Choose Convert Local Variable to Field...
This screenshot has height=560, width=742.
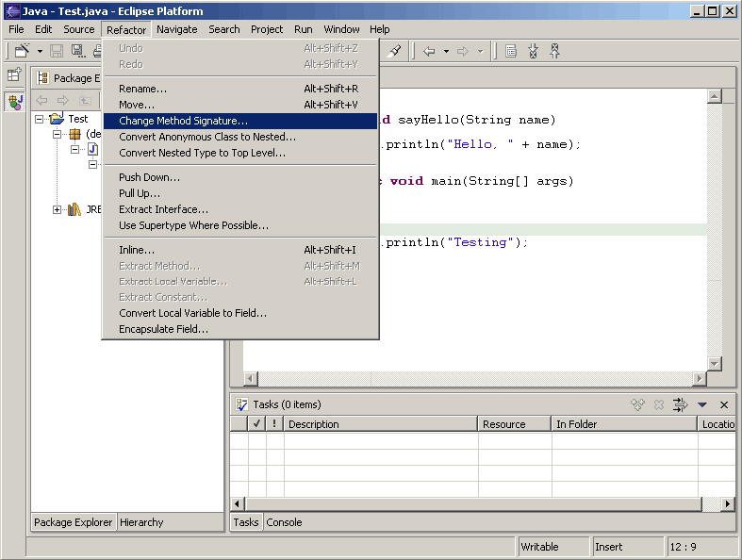tap(240, 313)
